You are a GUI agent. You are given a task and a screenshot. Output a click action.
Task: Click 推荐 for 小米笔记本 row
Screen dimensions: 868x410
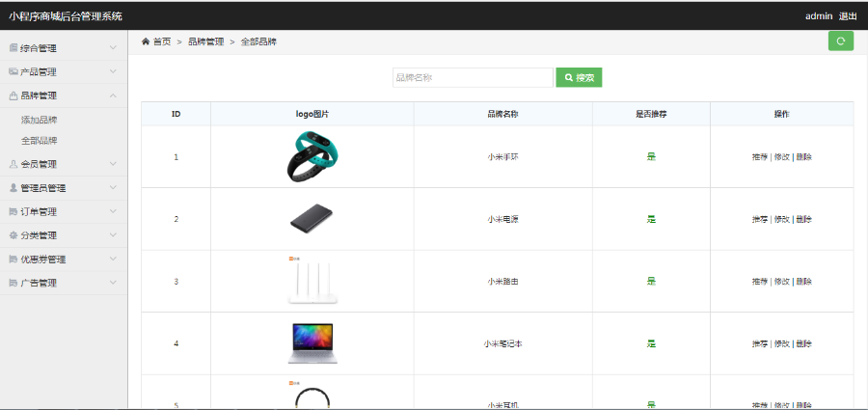click(x=760, y=343)
